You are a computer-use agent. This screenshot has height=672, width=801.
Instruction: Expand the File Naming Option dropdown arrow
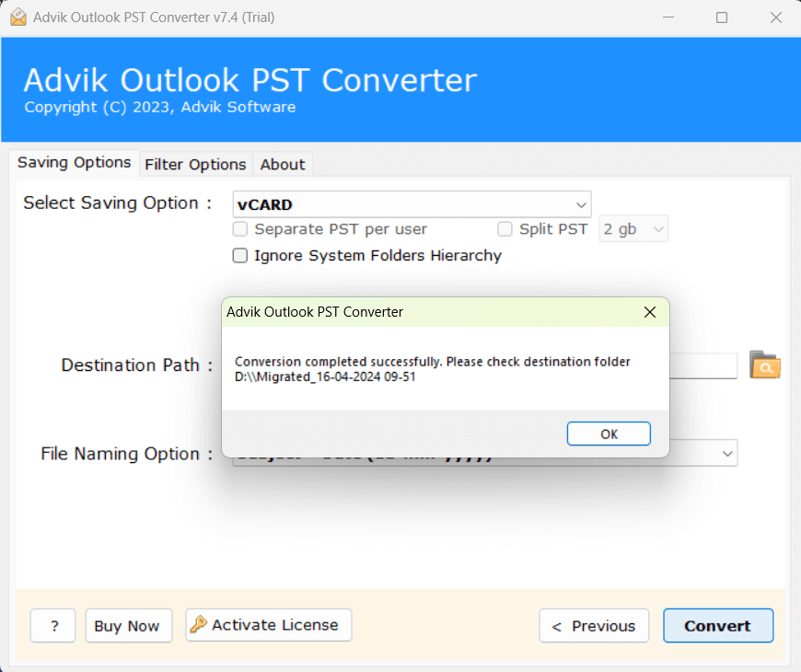click(727, 454)
